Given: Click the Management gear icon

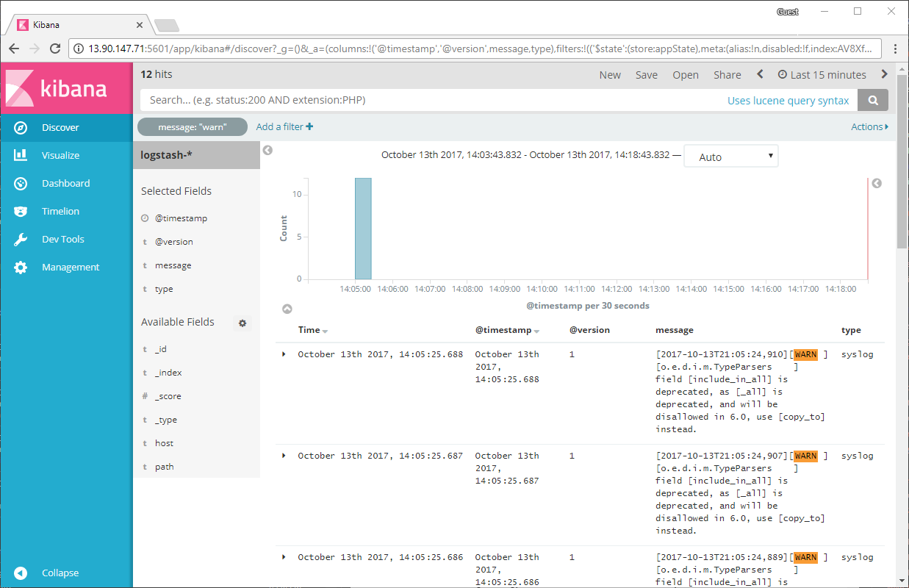Looking at the screenshot, I should [21, 267].
